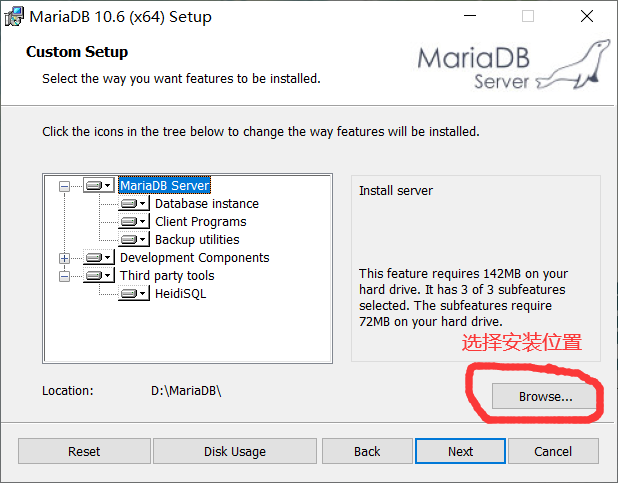The height and width of the screenshot is (483, 618).
Task: Expand the Development Components tree node
Action: pos(64,258)
